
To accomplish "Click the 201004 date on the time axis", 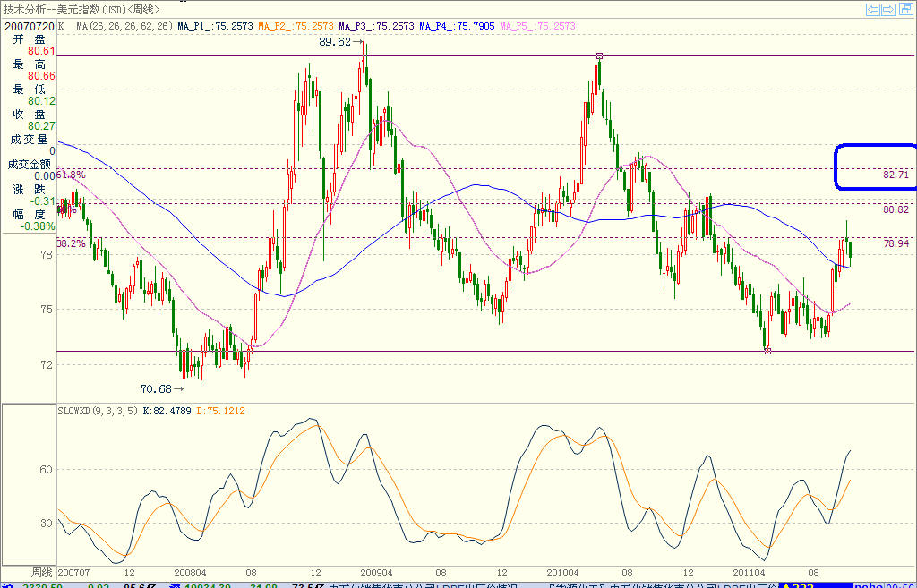I will click(562, 574).
